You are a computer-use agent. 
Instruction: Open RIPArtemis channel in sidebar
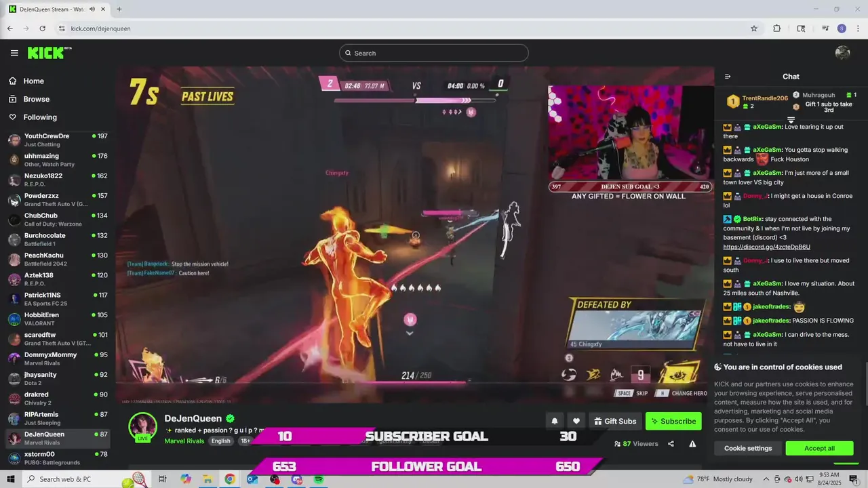point(58,418)
